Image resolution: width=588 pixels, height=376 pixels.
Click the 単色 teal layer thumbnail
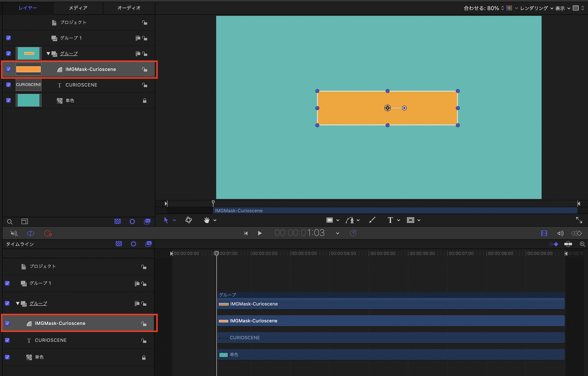point(29,100)
